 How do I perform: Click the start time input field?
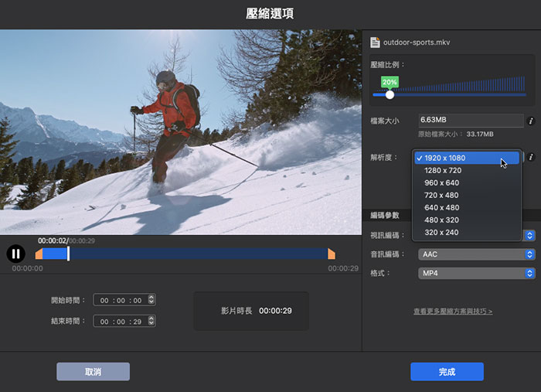[124, 300]
